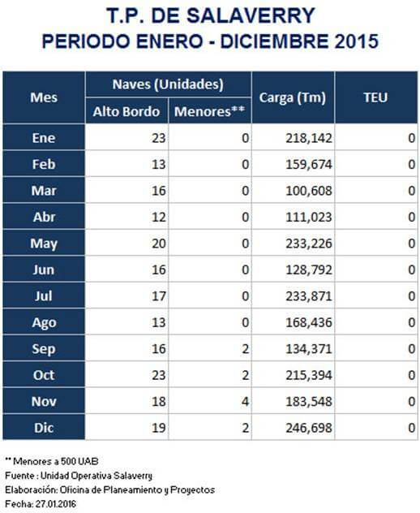Select the PERIODO ENERO - DICIEMBRE 2015 subtitle
The height and width of the screenshot is (513, 420).
pos(211,42)
